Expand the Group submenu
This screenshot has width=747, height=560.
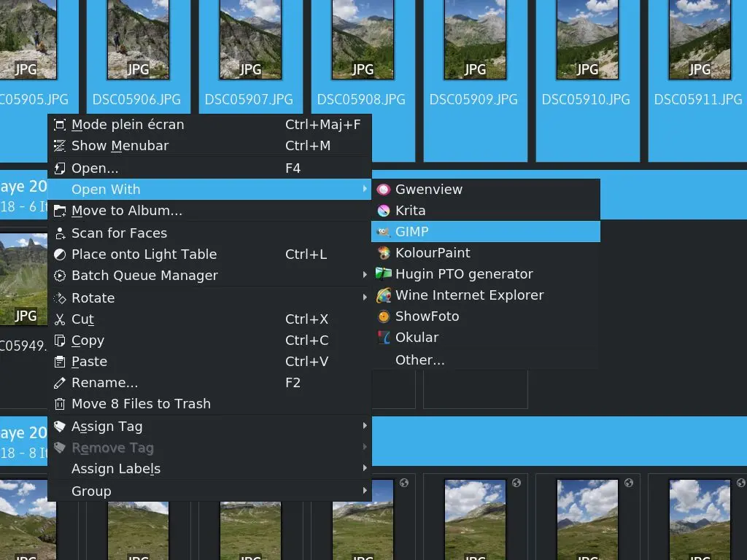click(90, 491)
